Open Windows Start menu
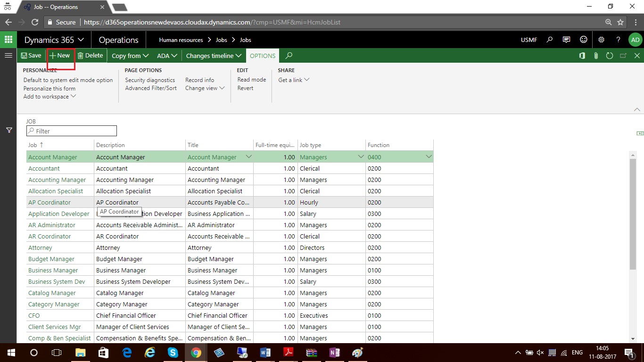 (10, 353)
